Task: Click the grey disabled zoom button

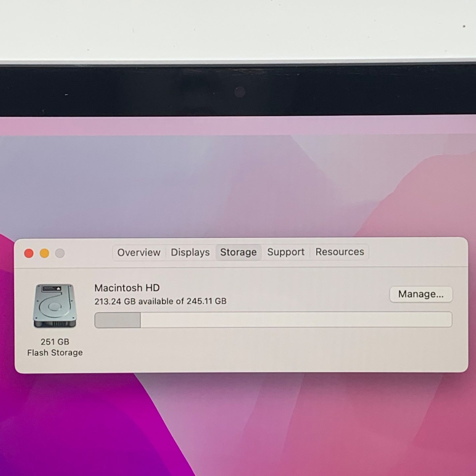Action: (60, 253)
